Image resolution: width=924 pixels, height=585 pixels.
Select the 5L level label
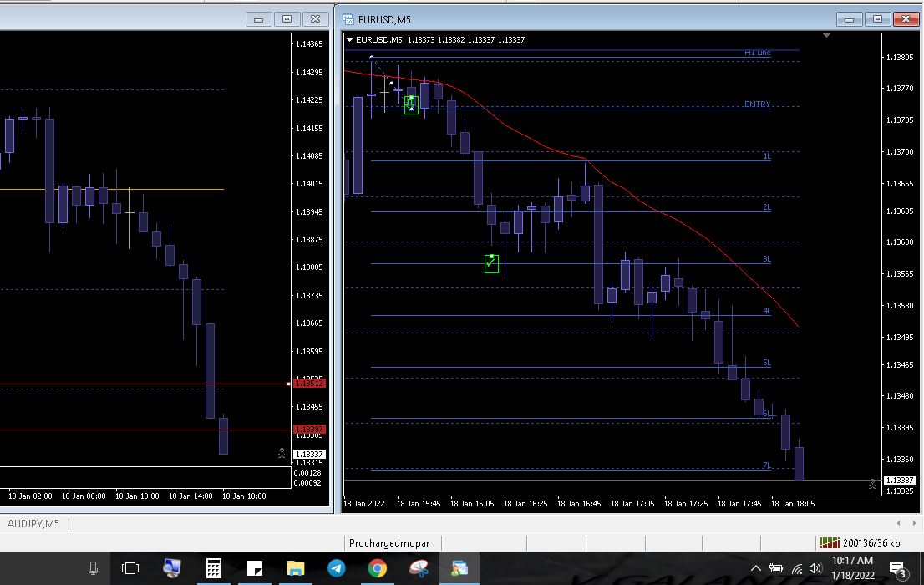tap(767, 363)
